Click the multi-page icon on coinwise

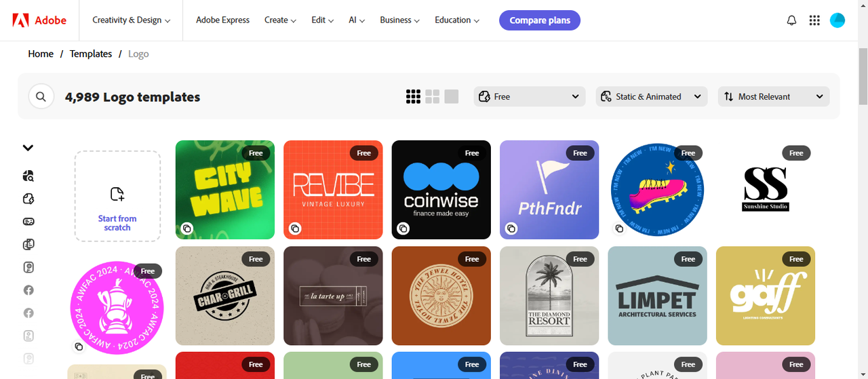click(403, 228)
